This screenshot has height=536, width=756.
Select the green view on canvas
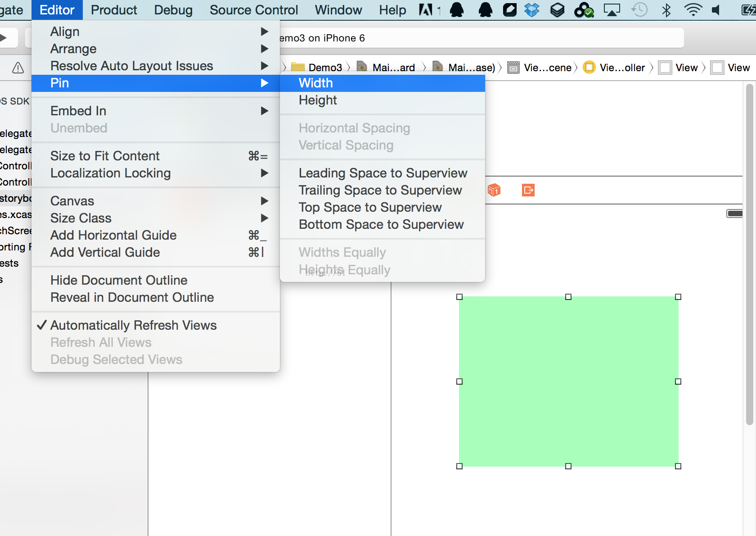[568, 381]
